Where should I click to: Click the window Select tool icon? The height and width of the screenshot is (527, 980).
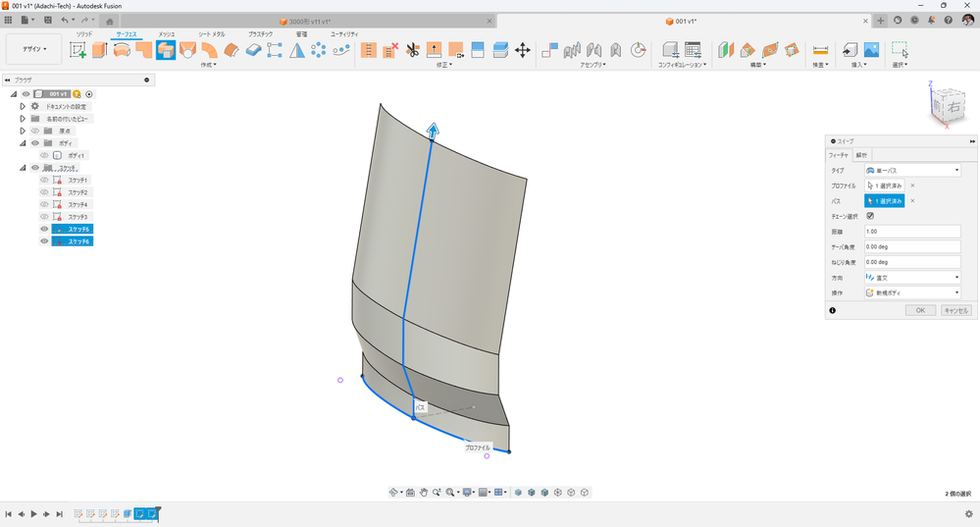[900, 49]
